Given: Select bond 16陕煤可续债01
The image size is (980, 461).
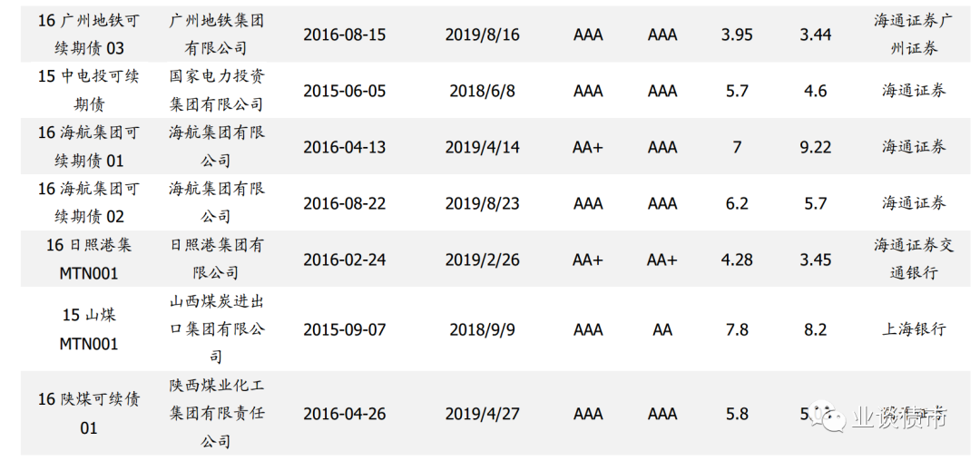Looking at the screenshot, I should point(89,414).
